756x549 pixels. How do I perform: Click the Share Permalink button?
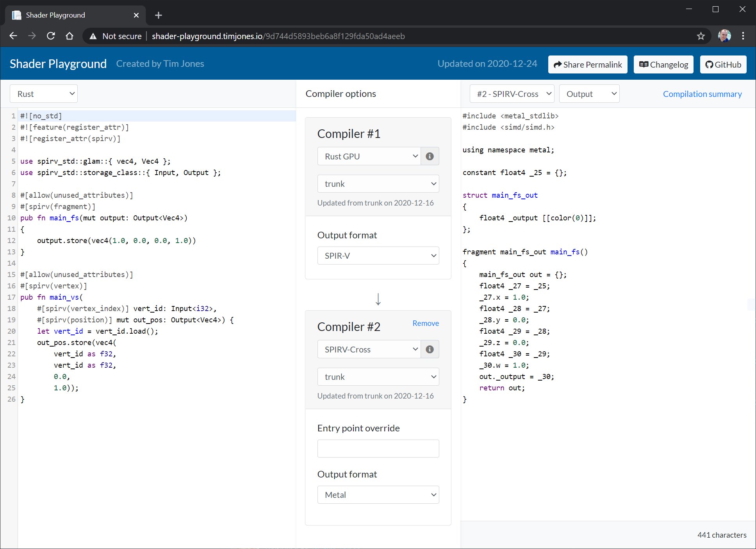coord(588,64)
